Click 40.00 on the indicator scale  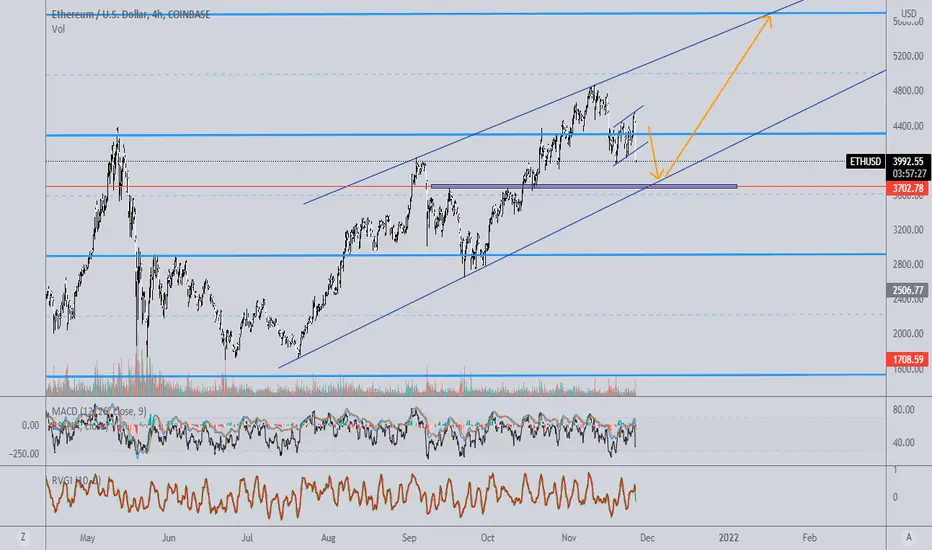pyautogui.click(x=903, y=442)
